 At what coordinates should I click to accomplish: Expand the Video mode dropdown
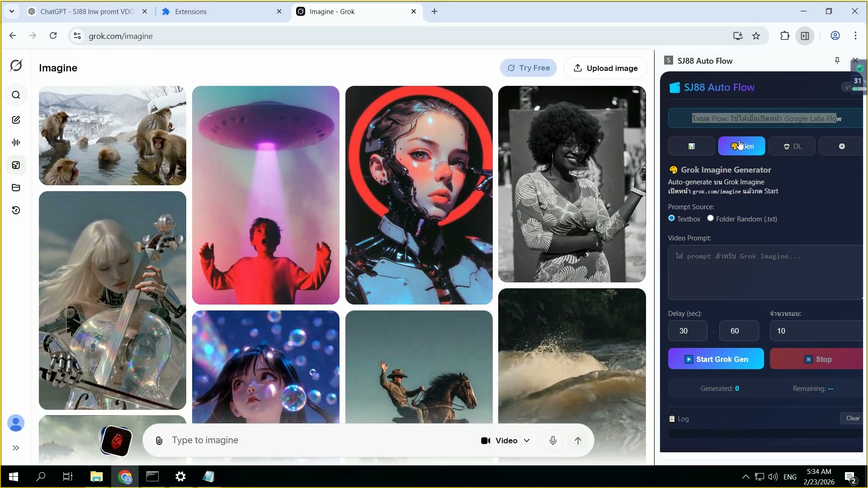pos(505,441)
